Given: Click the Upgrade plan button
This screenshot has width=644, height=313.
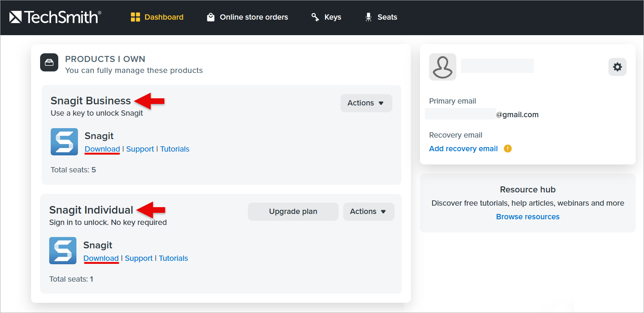Looking at the screenshot, I should tap(293, 212).
